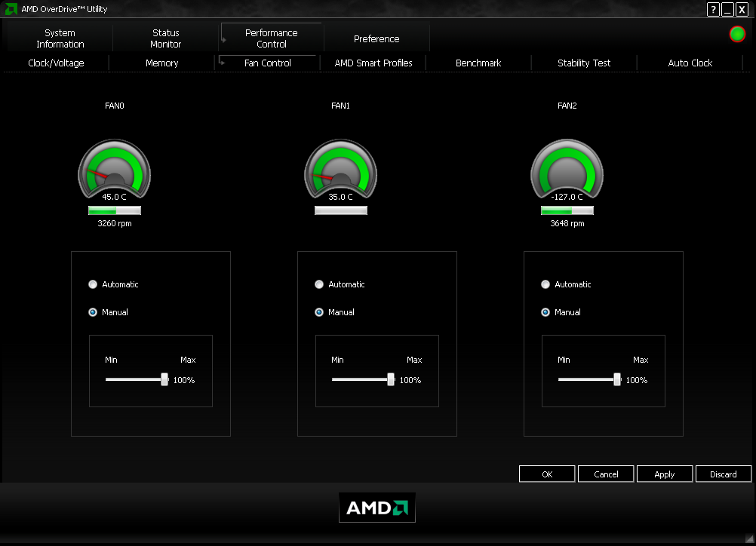Click the 3260 rpm reading
This screenshot has width=756, height=546.
click(x=114, y=223)
